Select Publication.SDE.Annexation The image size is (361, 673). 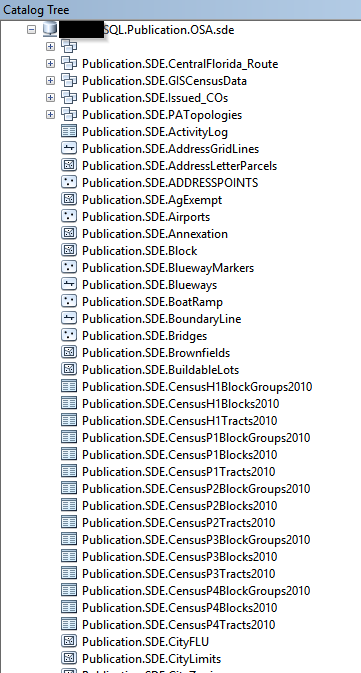click(x=155, y=234)
